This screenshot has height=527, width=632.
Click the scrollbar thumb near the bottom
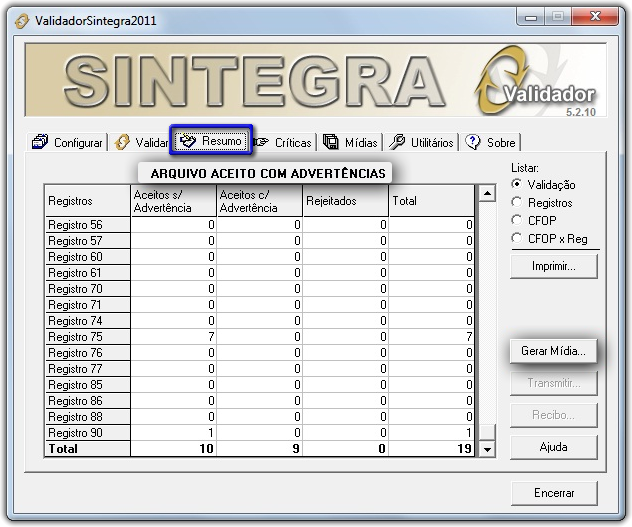tap(487, 432)
